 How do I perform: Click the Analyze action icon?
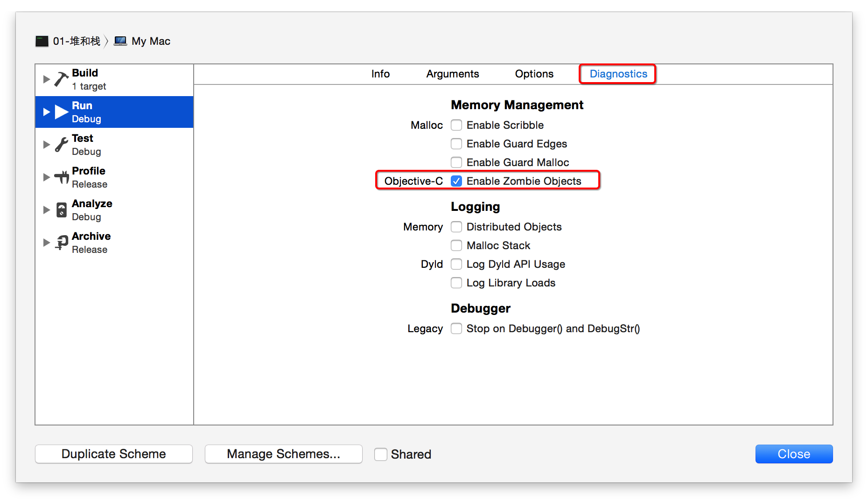click(x=61, y=210)
